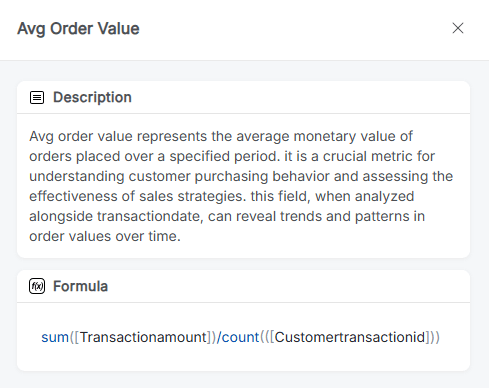
Task: Click opening parenthesis after sum
Action: 71,337
